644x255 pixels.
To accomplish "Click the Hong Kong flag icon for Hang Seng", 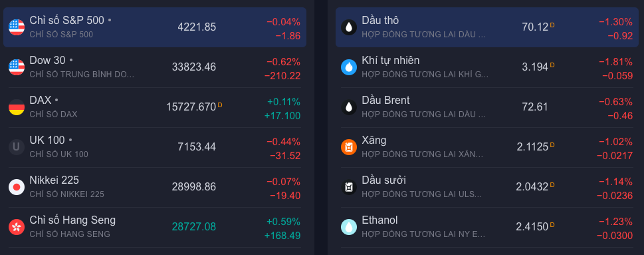I will pyautogui.click(x=17, y=227).
